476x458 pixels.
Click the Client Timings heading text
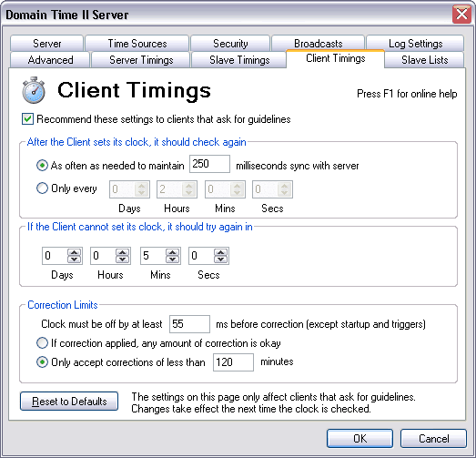coord(134,90)
